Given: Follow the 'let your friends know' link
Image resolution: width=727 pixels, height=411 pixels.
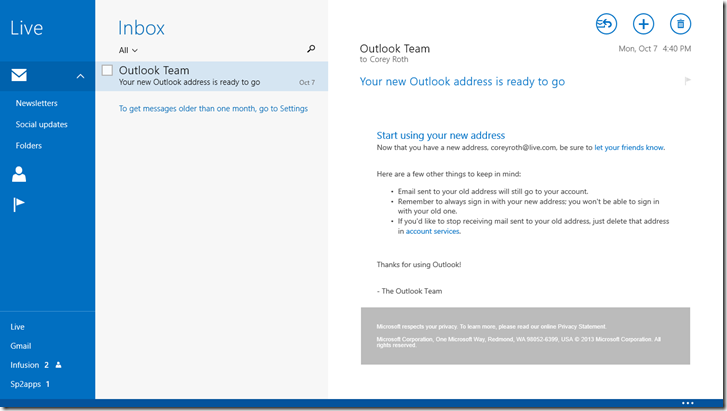Looking at the screenshot, I should [629, 148].
